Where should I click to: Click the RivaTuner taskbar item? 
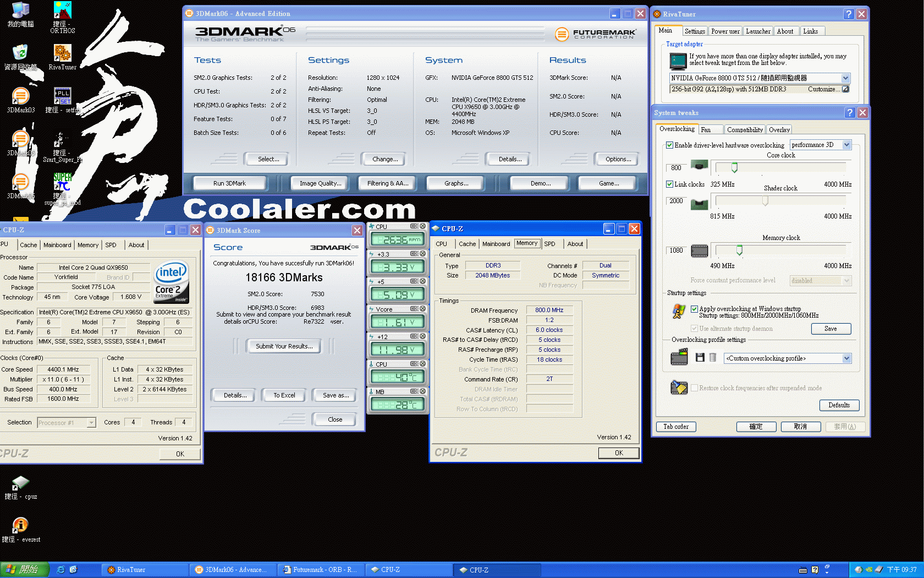(x=144, y=570)
